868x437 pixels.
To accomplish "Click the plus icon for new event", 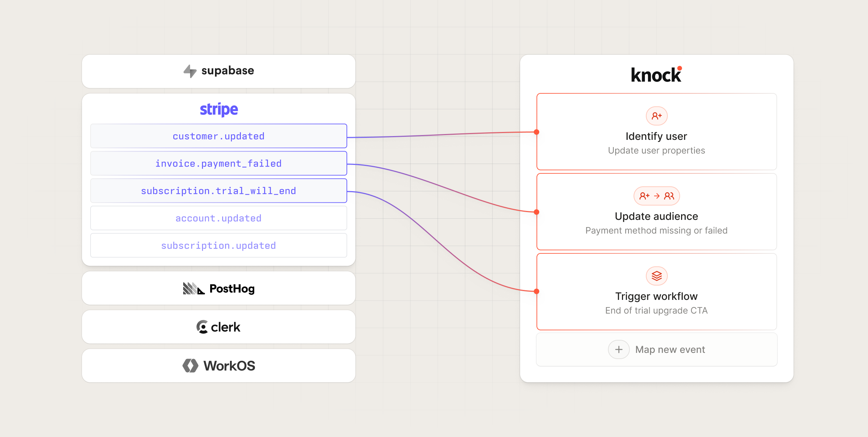I will coord(619,349).
